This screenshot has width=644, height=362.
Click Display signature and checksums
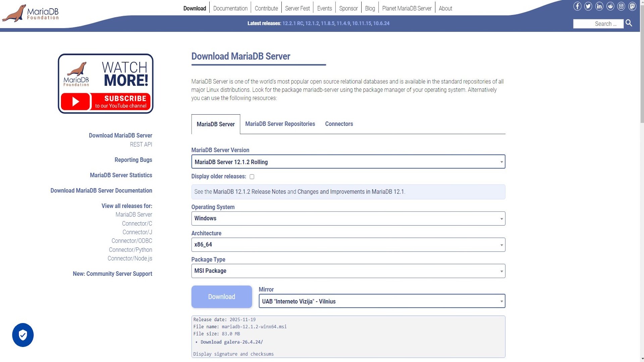click(x=233, y=354)
